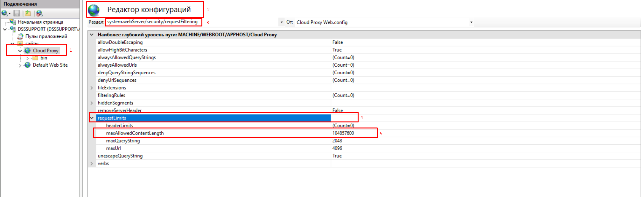Image resolution: width=644 pixels, height=197 pixels.
Task: Click the go up folder toolbar icon
Action: 28,13
